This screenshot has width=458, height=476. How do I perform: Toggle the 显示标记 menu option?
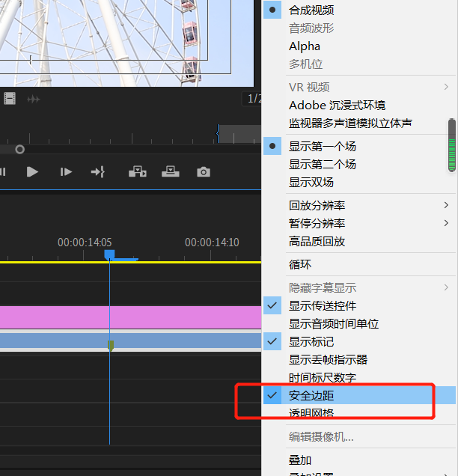(311, 342)
